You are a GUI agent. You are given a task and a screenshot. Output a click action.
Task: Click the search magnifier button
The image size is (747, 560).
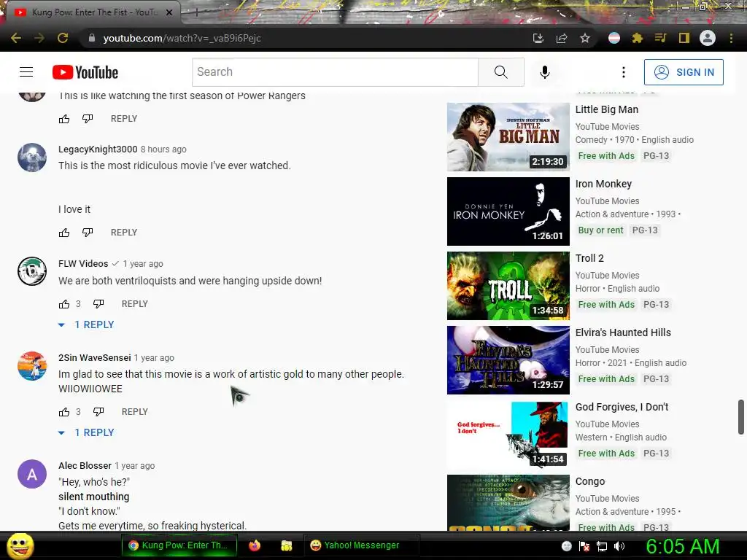[x=500, y=72]
